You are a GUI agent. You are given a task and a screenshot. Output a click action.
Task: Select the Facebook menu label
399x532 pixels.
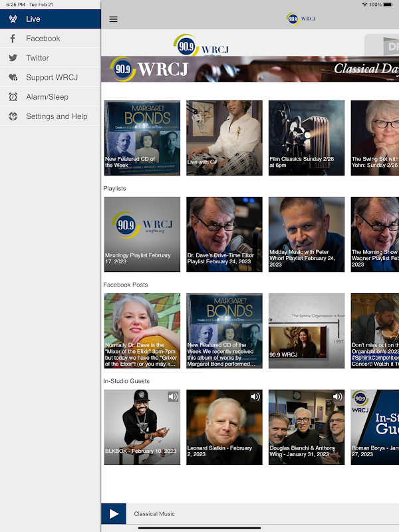point(43,39)
